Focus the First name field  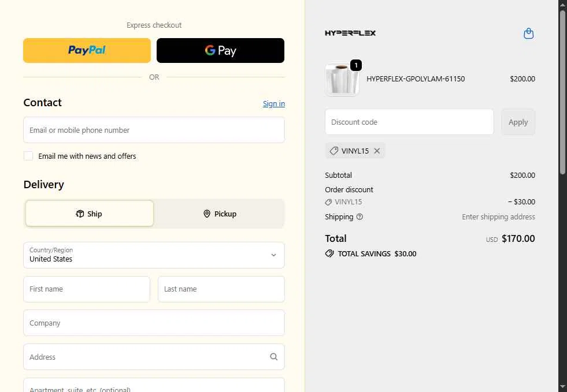[87, 289]
